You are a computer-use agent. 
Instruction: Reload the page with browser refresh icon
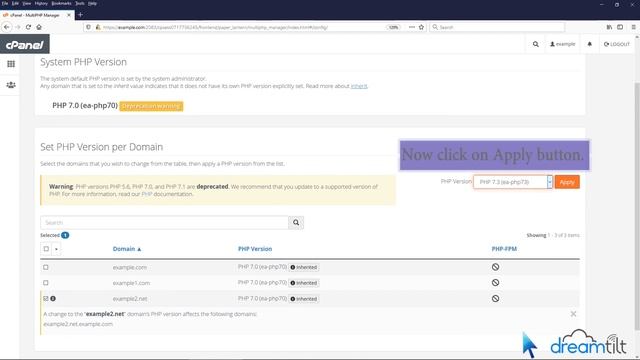pyautogui.click(x=28, y=27)
